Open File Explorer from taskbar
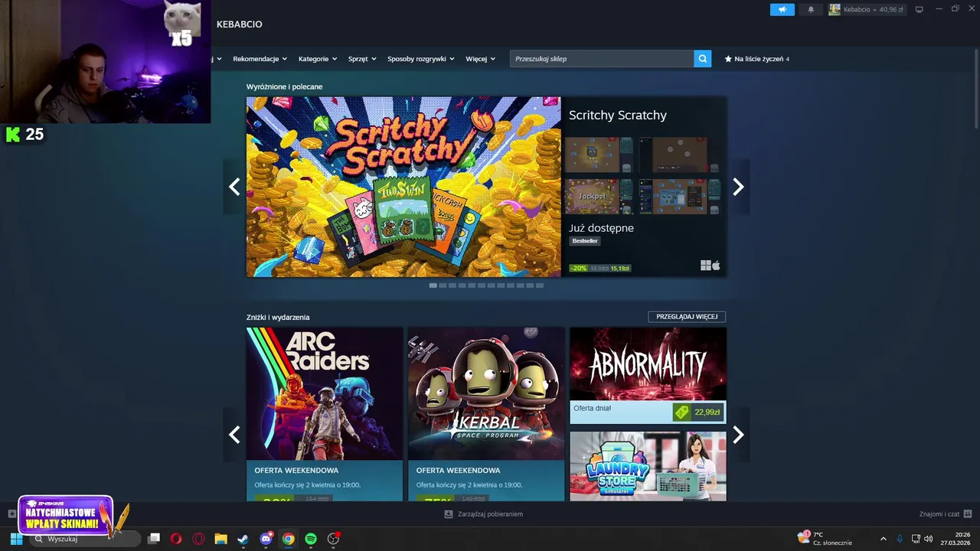The width and height of the screenshot is (980, 551). point(220,539)
